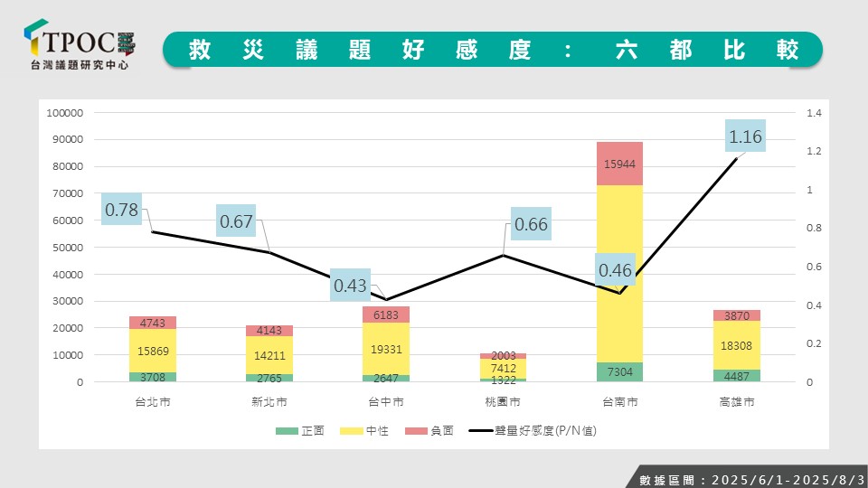
Task: Select the yellow 15869 segment of 台北市 bar
Action: [153, 350]
